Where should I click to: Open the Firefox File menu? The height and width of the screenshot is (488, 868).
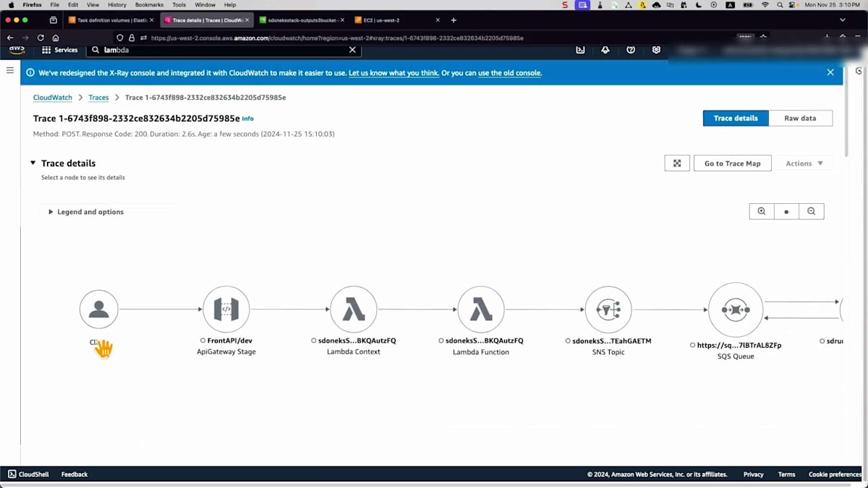point(55,4)
